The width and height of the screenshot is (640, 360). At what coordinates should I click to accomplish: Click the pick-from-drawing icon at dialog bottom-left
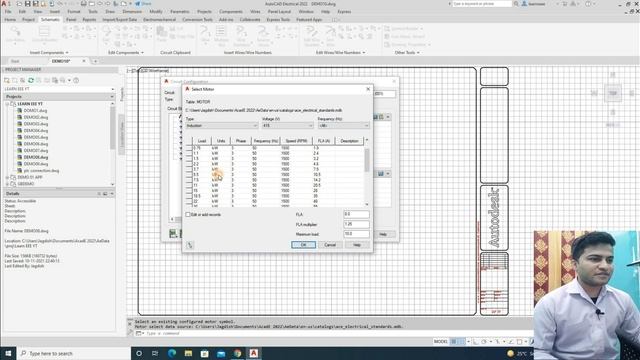[190, 245]
